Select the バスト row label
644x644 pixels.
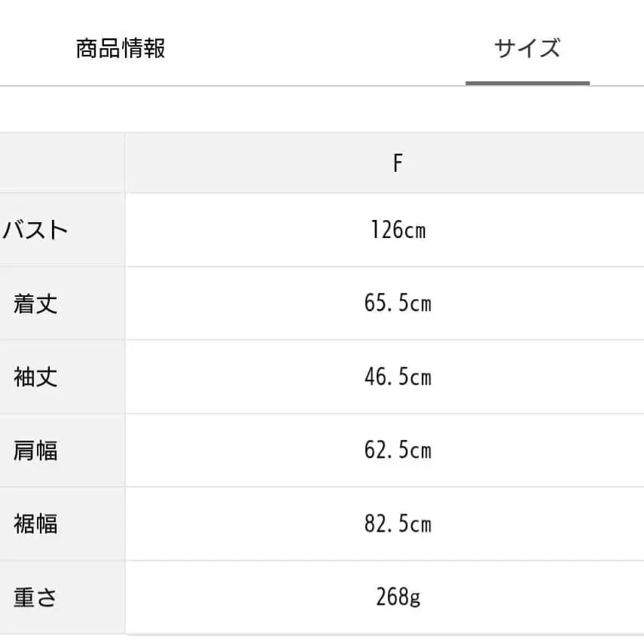tap(34, 230)
